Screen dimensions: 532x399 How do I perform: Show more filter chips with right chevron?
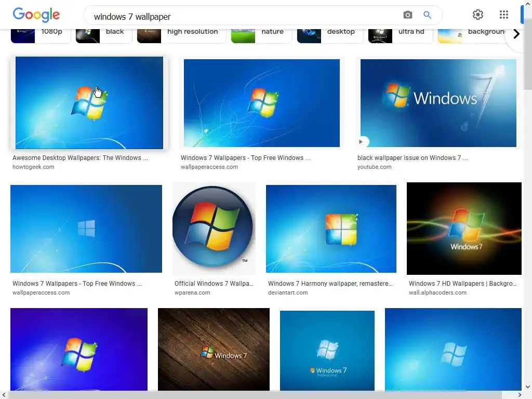[516, 34]
